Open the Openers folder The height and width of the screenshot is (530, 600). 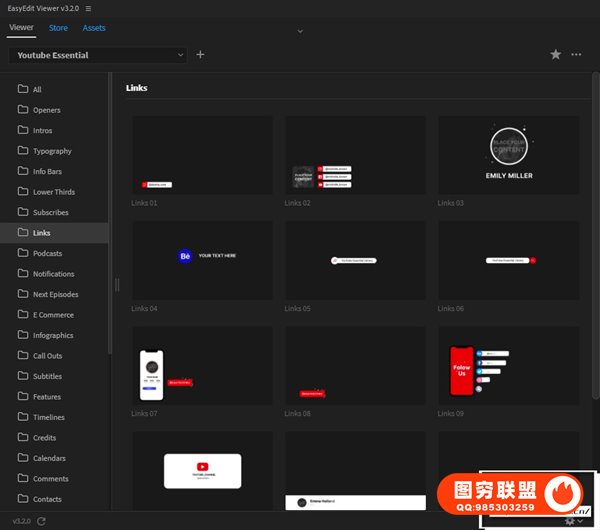pyautogui.click(x=46, y=110)
